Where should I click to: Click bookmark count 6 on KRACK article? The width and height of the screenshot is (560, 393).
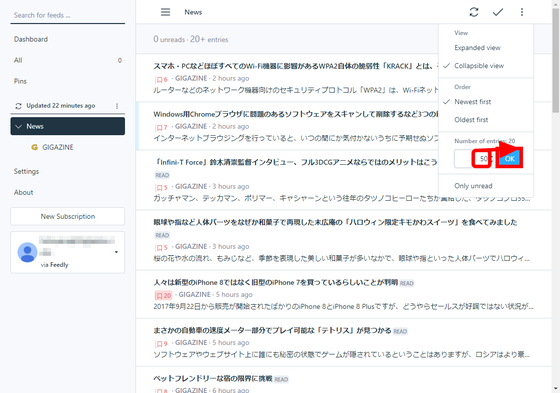(x=161, y=79)
